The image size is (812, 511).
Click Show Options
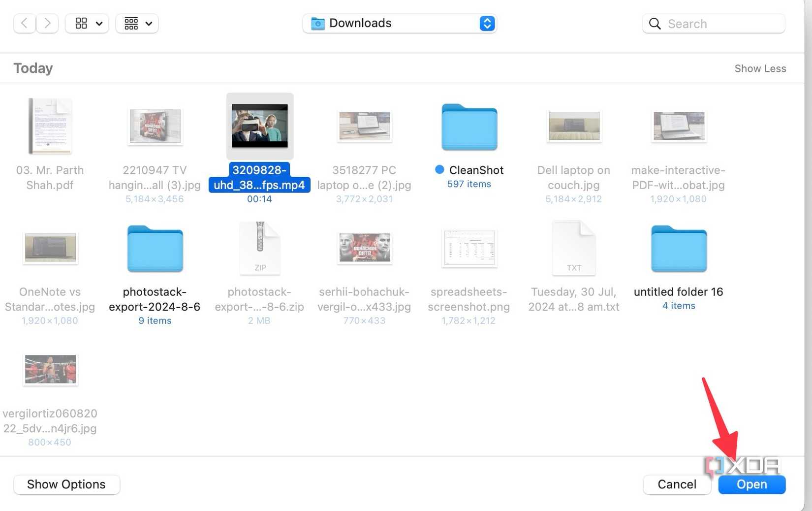pos(66,484)
